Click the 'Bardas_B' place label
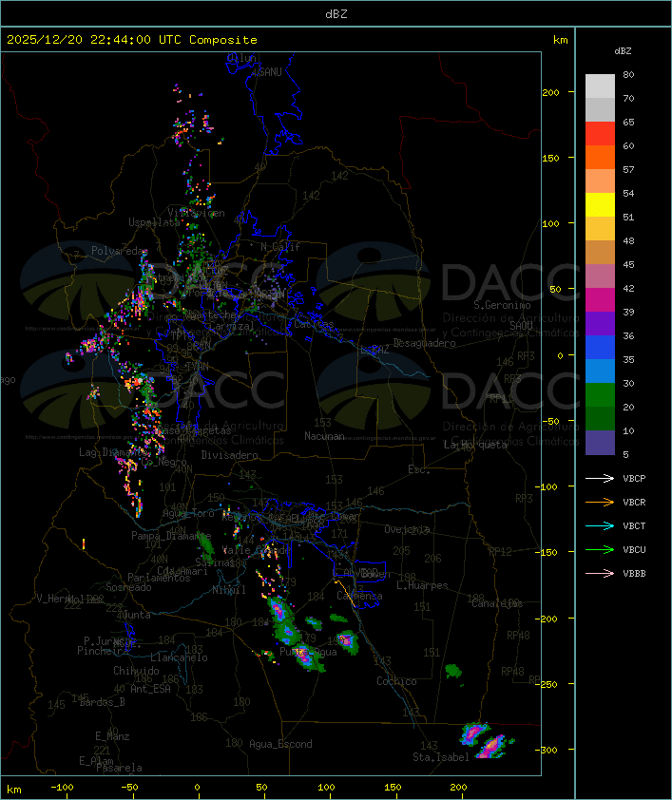The image size is (672, 800). click(x=102, y=702)
